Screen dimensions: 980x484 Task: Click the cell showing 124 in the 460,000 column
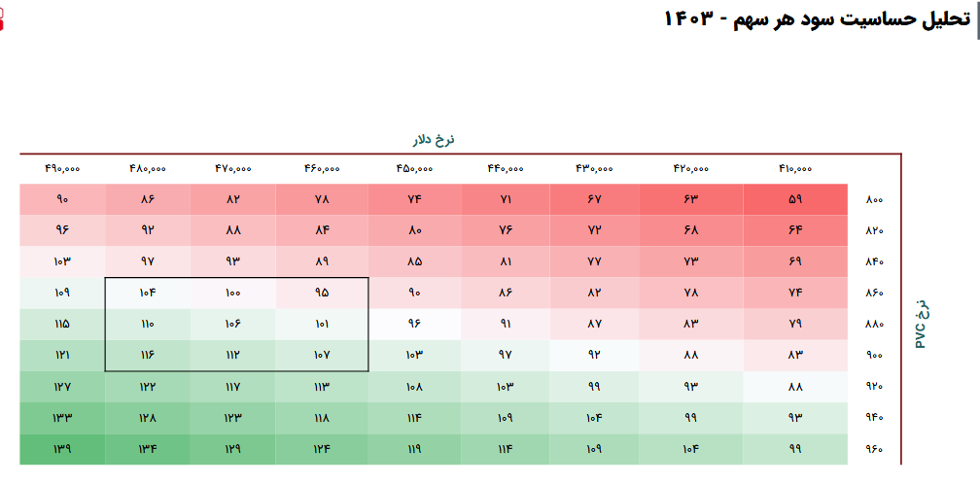tap(322, 449)
